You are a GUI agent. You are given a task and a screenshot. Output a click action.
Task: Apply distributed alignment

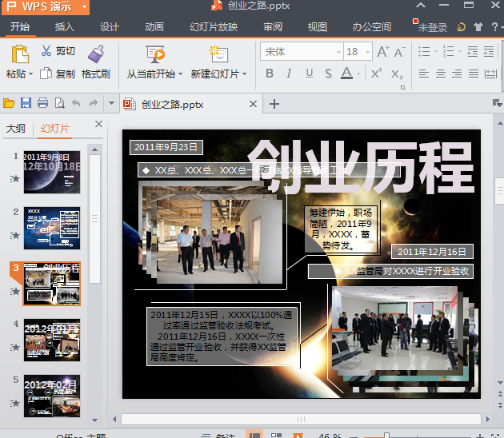[490, 74]
